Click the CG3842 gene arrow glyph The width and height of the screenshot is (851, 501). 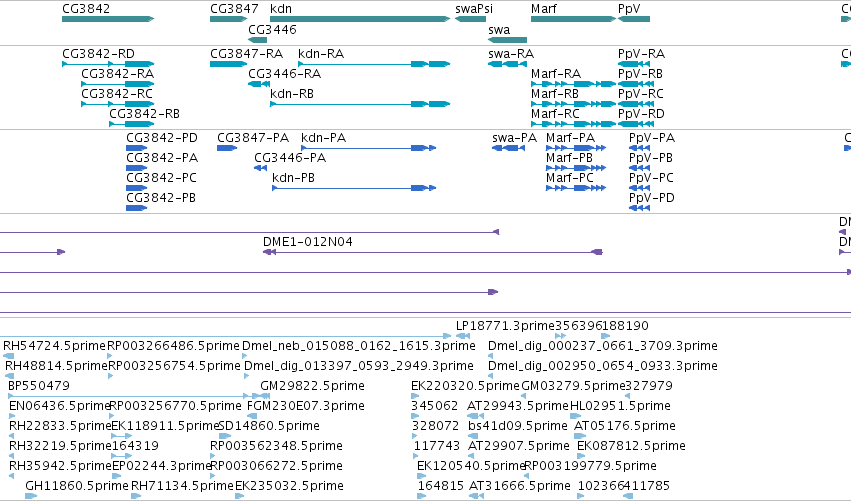[x=108, y=19]
